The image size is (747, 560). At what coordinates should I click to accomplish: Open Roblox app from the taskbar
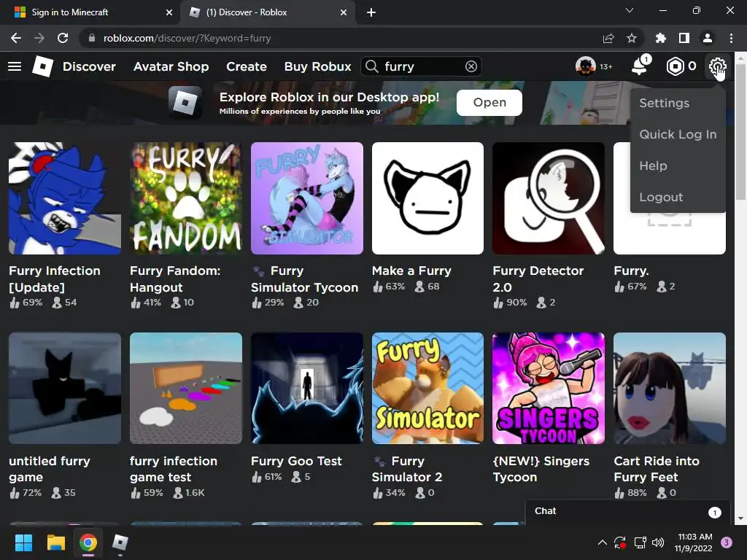point(120,542)
